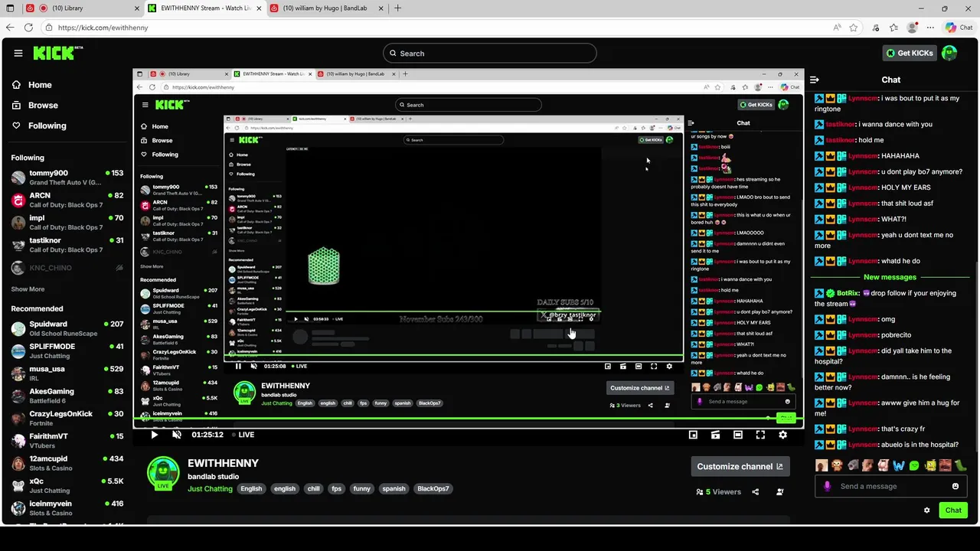Open Browse in Kick sidebar
The image size is (980, 551).
pos(35,105)
